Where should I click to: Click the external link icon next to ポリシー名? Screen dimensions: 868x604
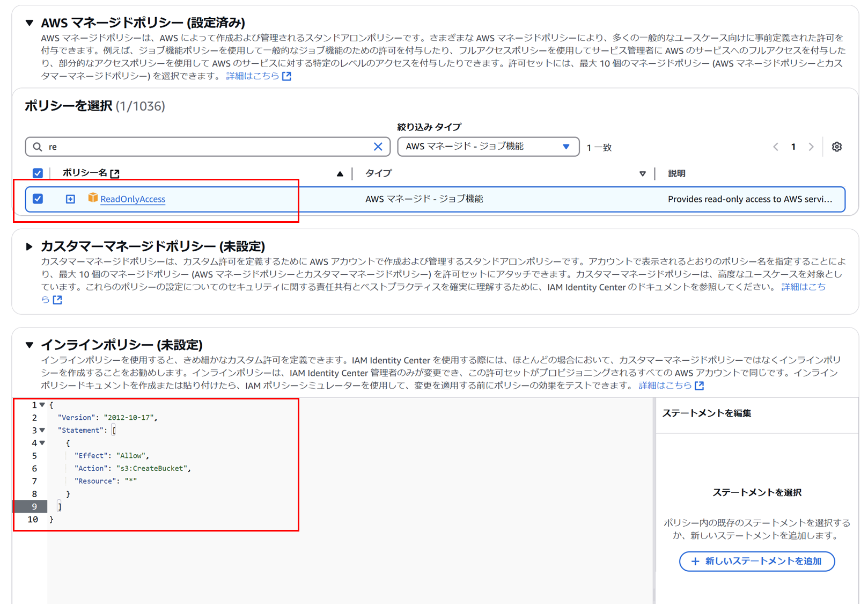[115, 173]
